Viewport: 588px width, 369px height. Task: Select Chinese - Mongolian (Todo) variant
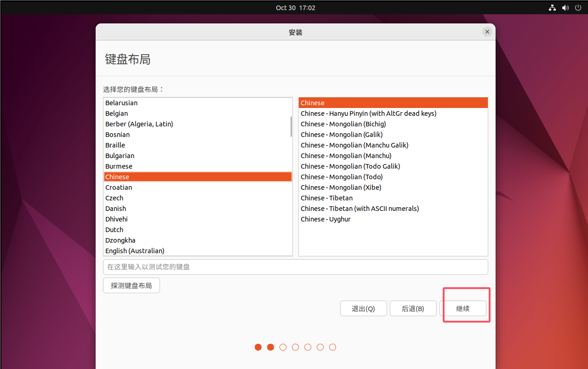(x=393, y=177)
